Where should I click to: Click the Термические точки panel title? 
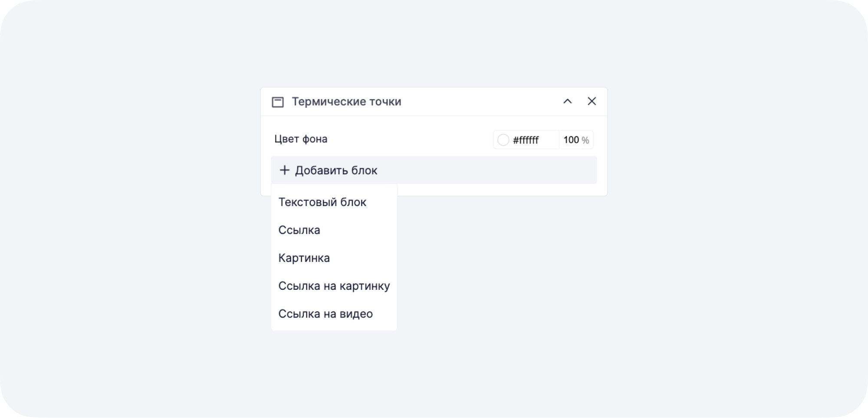pos(347,101)
